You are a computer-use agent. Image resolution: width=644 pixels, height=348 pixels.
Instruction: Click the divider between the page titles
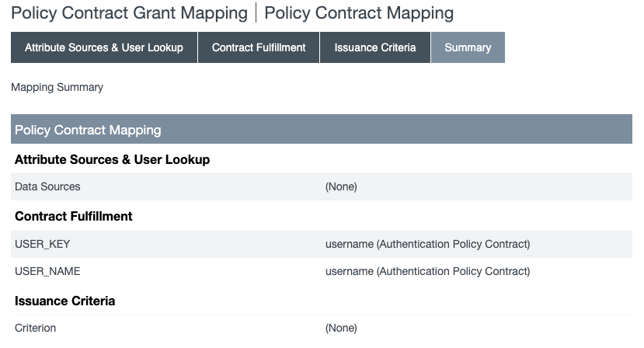point(256,13)
